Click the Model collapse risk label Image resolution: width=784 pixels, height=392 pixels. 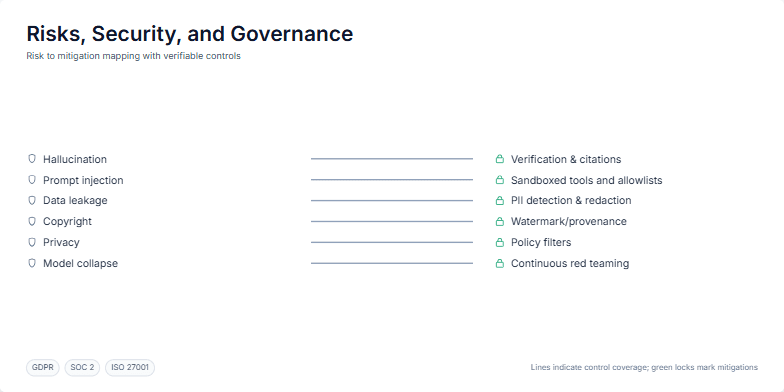(80, 264)
